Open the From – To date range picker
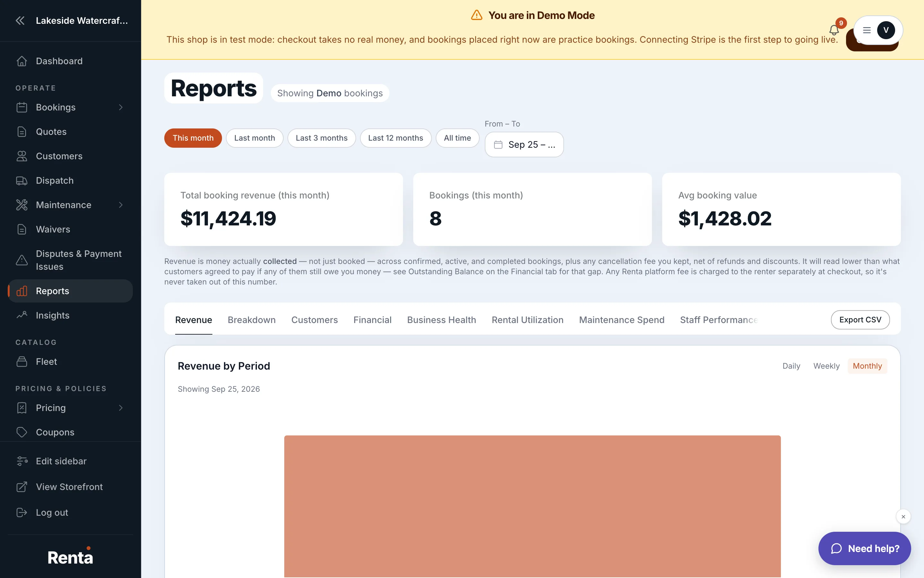924x578 pixels. tap(524, 144)
